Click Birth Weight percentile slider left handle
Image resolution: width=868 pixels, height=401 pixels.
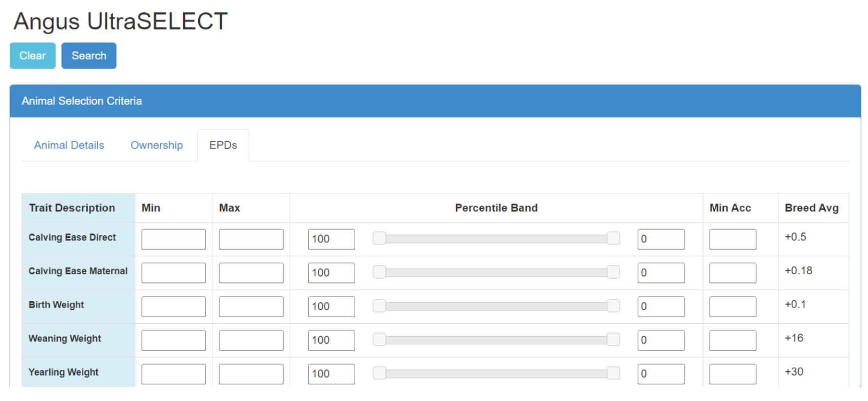pyautogui.click(x=379, y=306)
